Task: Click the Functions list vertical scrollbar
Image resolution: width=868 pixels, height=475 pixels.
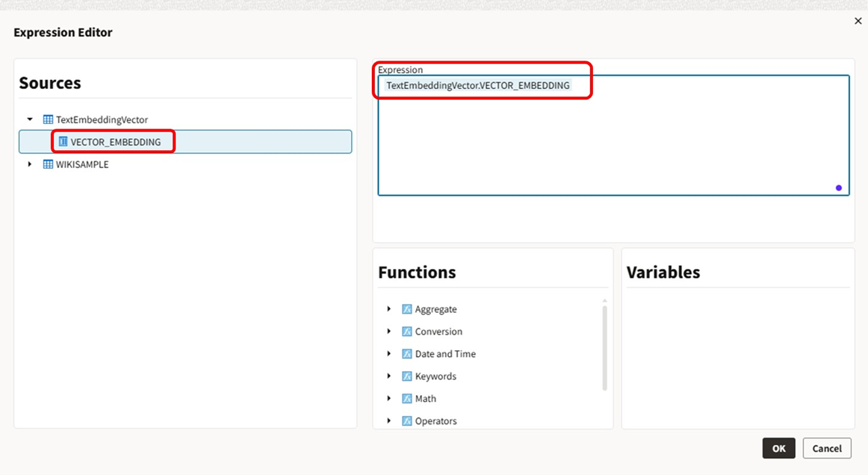Action: pos(604,348)
